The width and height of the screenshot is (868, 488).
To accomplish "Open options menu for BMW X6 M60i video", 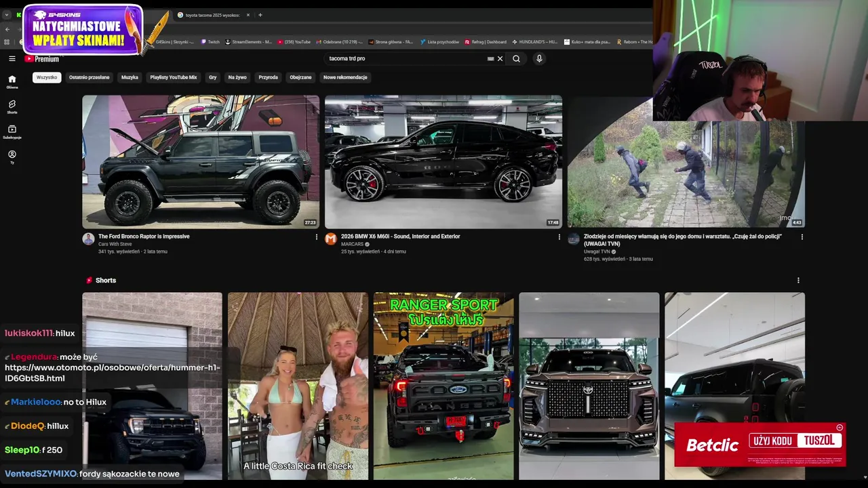I will coord(559,237).
